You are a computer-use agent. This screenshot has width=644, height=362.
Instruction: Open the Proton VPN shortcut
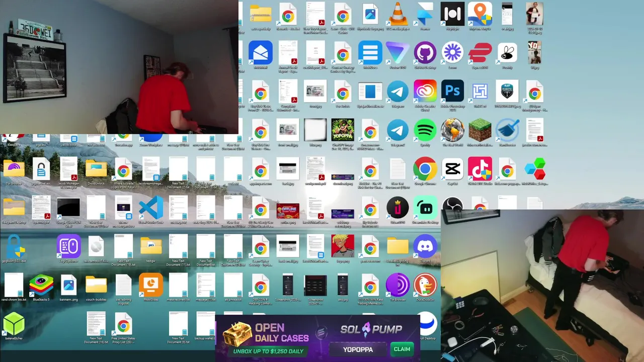point(397,53)
